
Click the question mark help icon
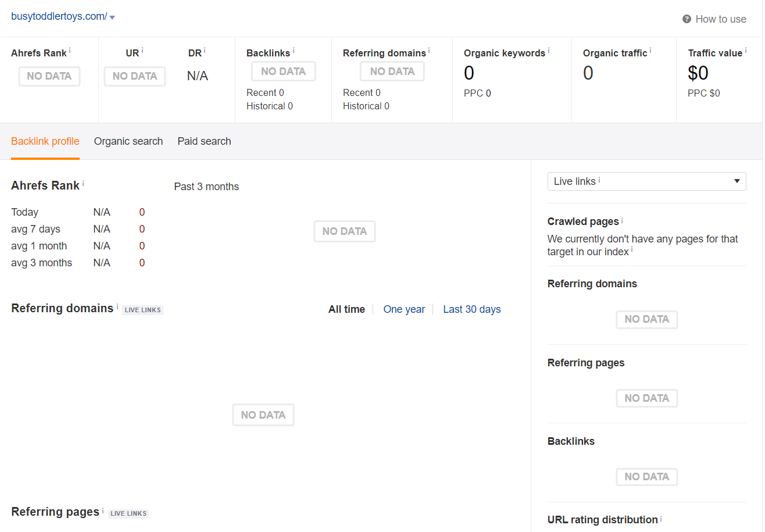point(686,19)
